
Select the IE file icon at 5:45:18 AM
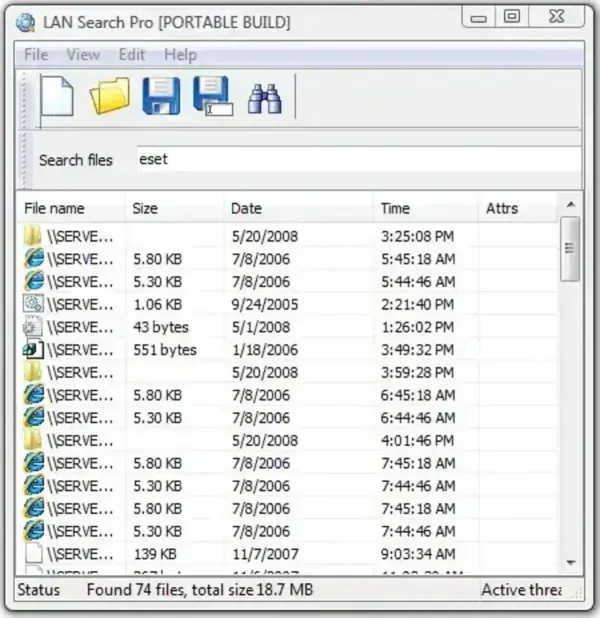34,259
